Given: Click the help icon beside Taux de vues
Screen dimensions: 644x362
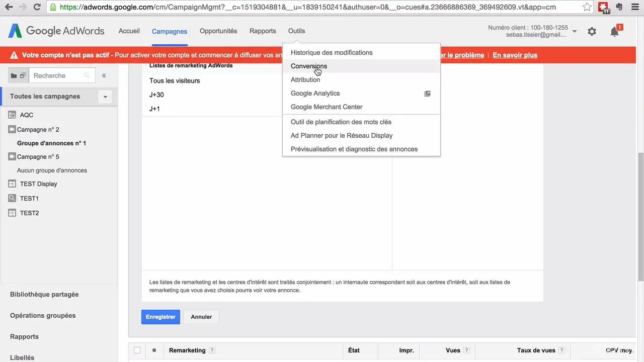Looking at the screenshot, I should click(561, 350).
